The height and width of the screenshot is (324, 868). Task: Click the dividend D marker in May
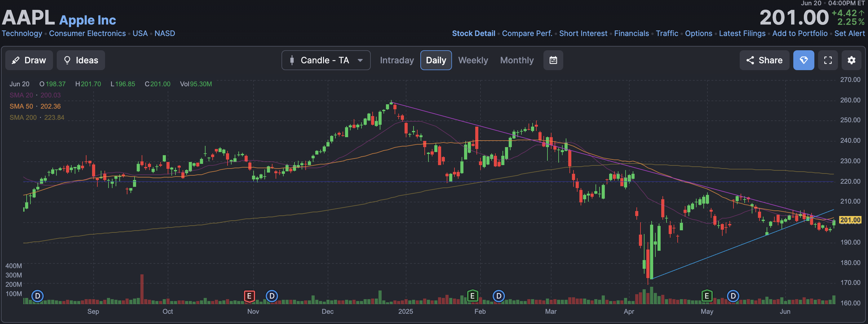coord(733,296)
